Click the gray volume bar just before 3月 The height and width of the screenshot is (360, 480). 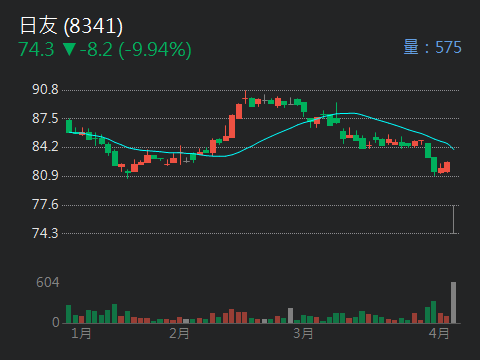[x=290, y=316]
